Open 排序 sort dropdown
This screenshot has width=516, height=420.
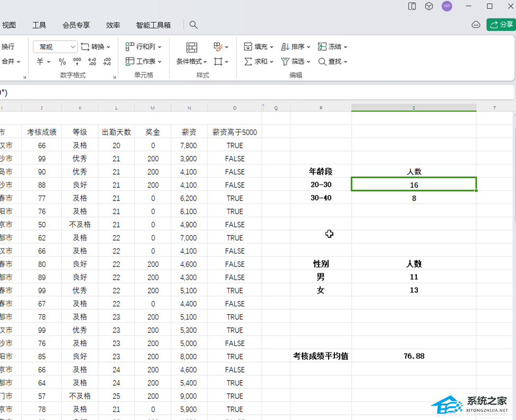click(296, 46)
